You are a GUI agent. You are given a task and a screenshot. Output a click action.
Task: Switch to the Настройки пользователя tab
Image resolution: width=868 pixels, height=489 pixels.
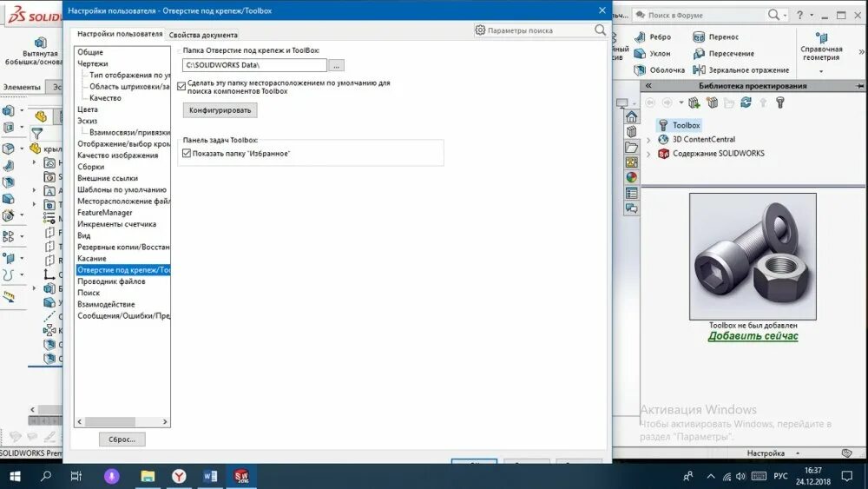point(120,34)
